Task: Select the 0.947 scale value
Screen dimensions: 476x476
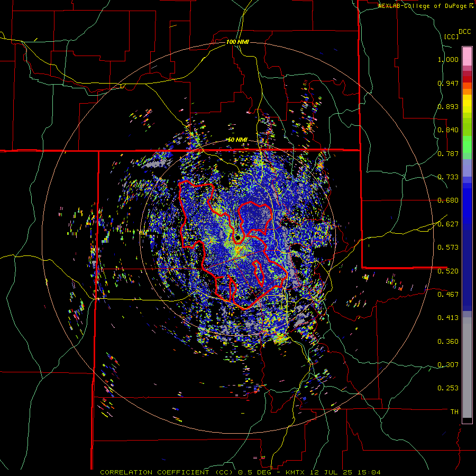Action: [x=448, y=83]
